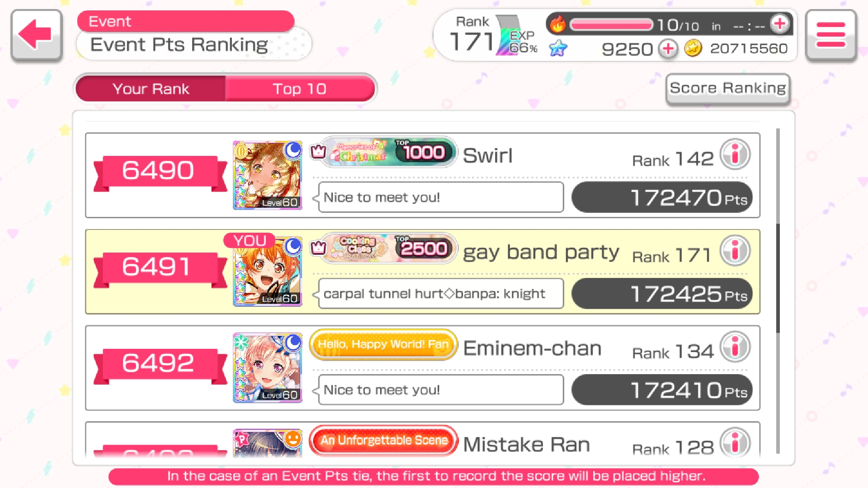Select the Your Rank tab

coord(151,89)
